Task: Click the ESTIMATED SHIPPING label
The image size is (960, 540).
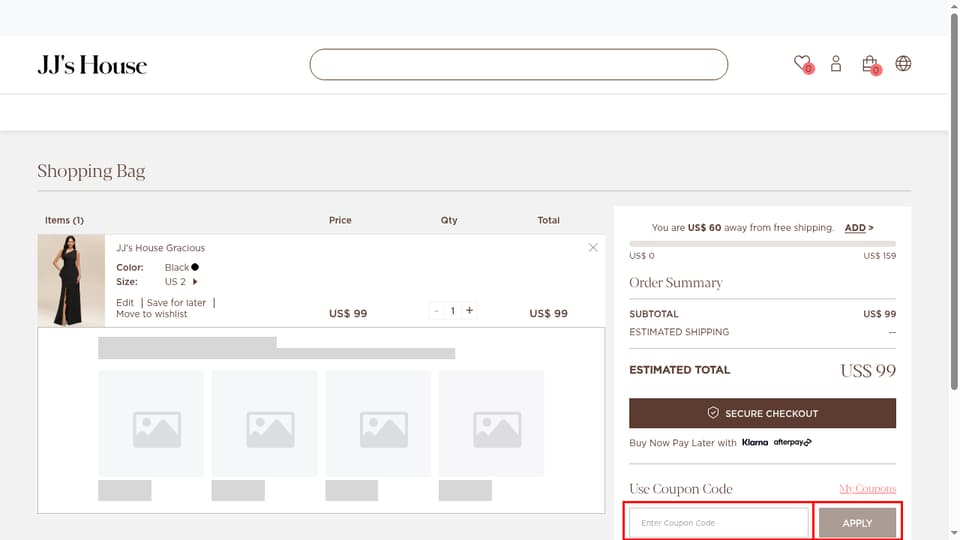Action: click(x=679, y=332)
